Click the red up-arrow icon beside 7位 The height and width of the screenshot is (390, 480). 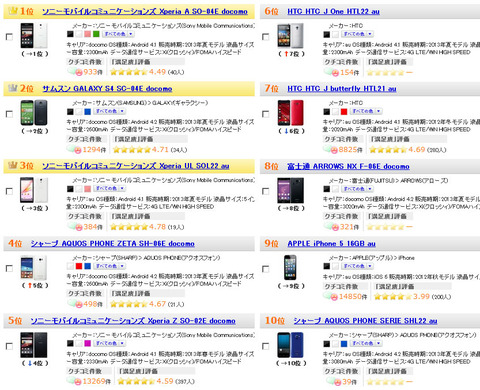point(286,54)
